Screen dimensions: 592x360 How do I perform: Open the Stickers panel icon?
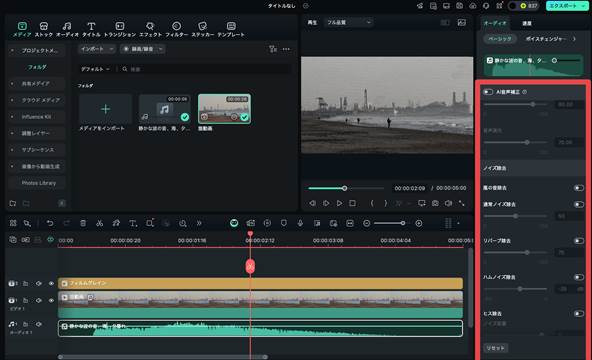pyautogui.click(x=202, y=26)
